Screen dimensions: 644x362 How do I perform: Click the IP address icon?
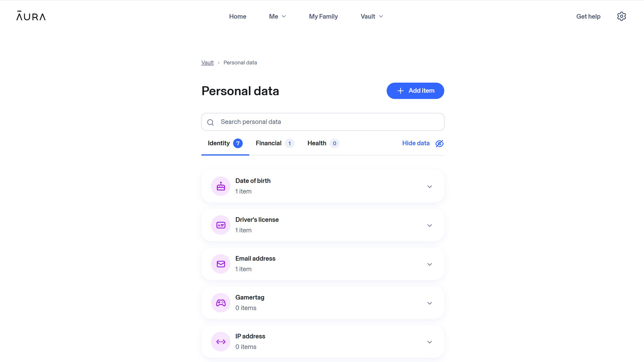click(x=221, y=342)
